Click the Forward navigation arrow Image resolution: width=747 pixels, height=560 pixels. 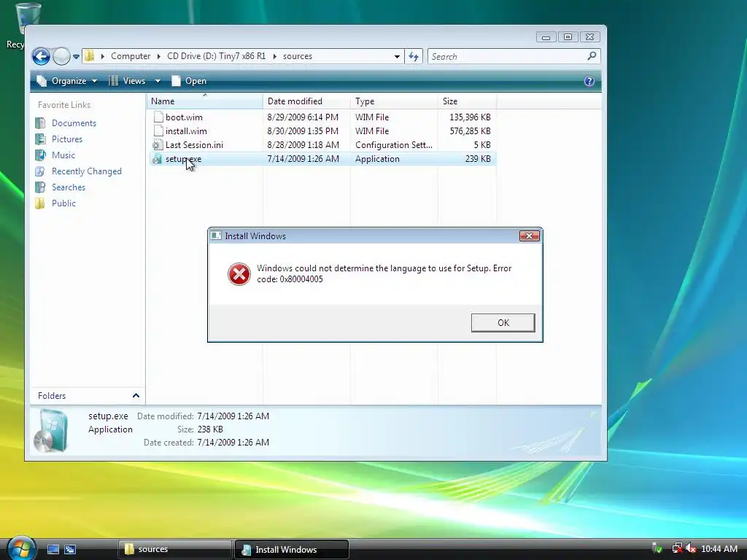click(x=61, y=57)
